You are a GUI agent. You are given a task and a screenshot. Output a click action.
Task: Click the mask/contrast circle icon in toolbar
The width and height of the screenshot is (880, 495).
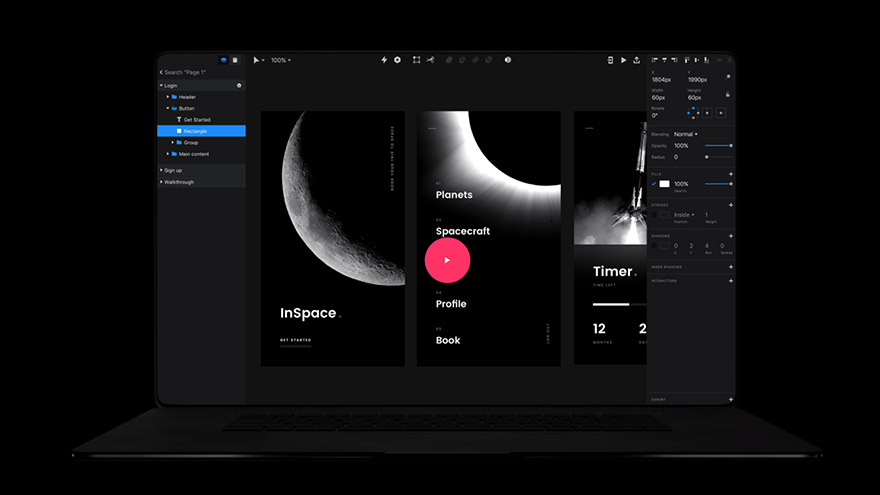point(508,60)
